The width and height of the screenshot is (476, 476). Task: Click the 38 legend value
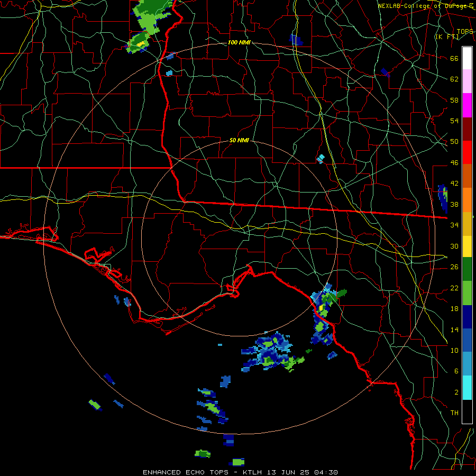tap(454, 204)
